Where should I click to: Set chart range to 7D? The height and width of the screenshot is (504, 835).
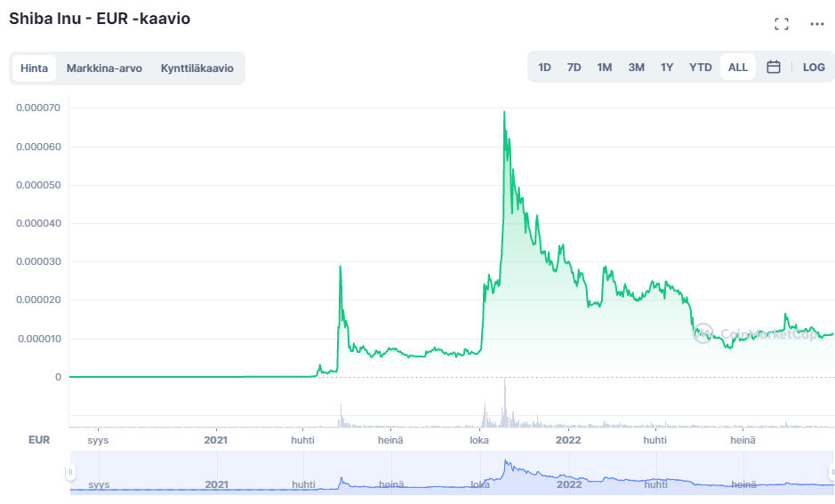[574, 67]
